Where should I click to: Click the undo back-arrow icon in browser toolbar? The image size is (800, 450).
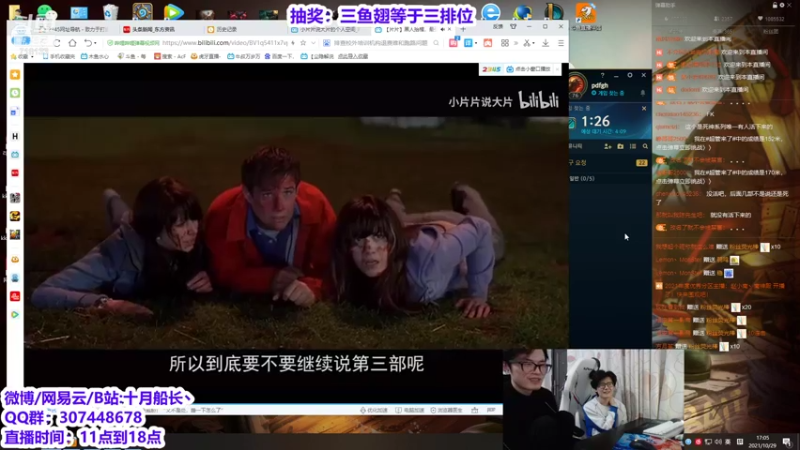pos(88,43)
